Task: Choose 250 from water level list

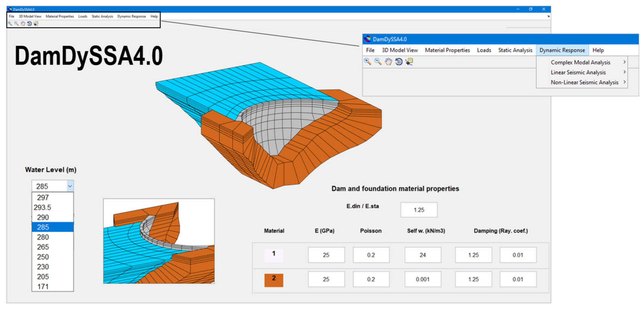Action: (43, 257)
